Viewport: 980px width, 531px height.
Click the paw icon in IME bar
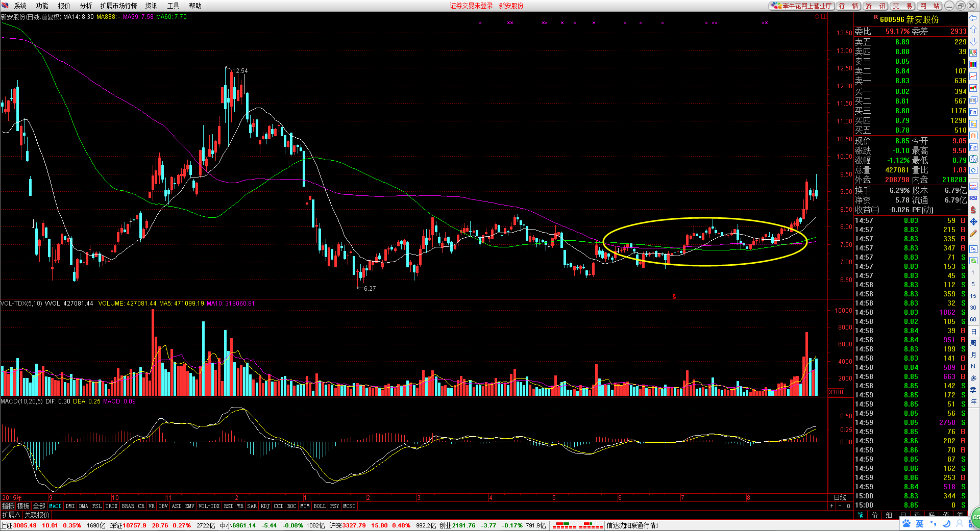(906, 524)
